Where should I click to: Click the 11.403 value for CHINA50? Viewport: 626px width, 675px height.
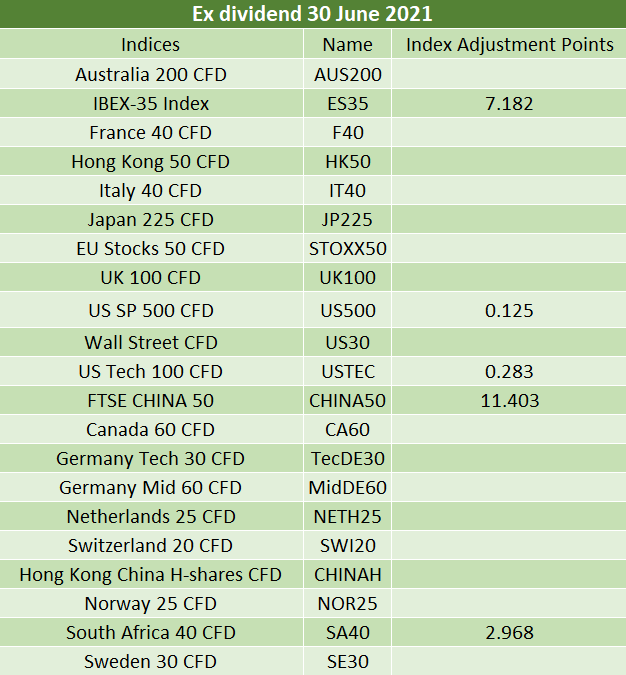click(510, 401)
